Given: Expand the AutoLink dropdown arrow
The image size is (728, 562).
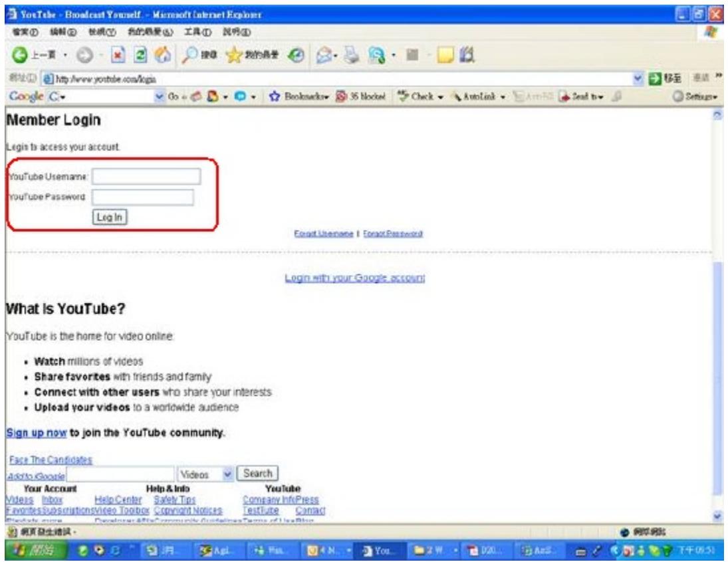Looking at the screenshot, I should click(x=503, y=97).
